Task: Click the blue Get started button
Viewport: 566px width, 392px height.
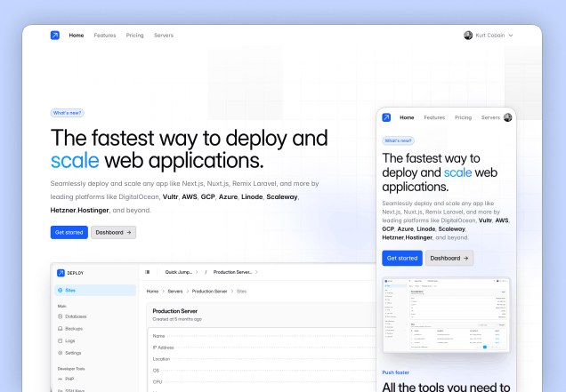Action: (69, 233)
